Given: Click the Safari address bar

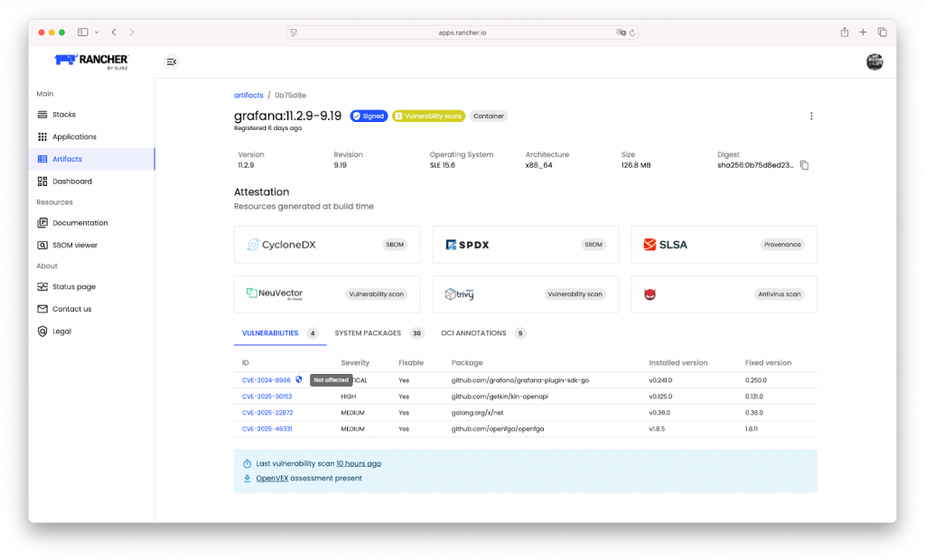Looking at the screenshot, I should 462,32.
